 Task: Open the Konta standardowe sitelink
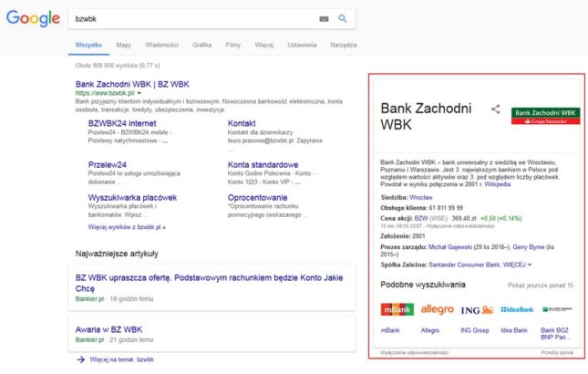tap(263, 165)
